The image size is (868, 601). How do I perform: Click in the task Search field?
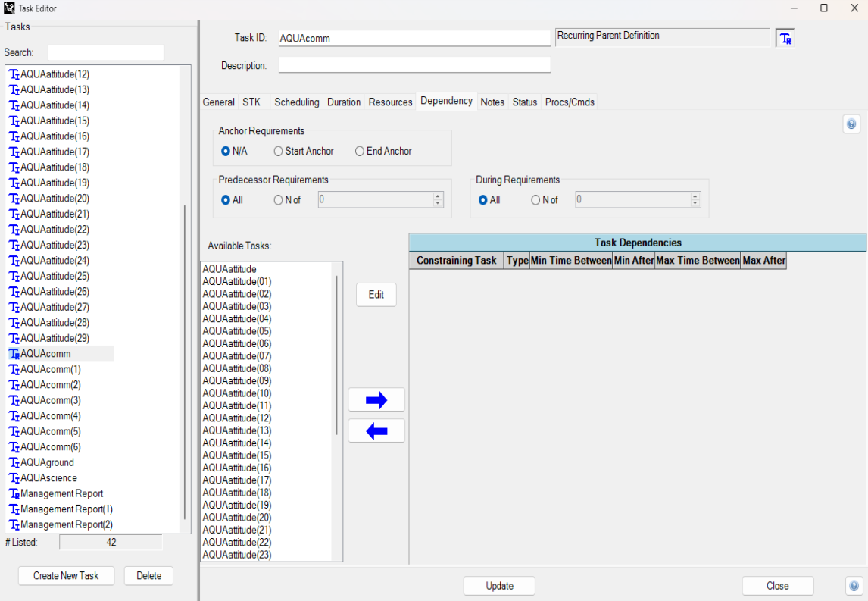(x=105, y=53)
